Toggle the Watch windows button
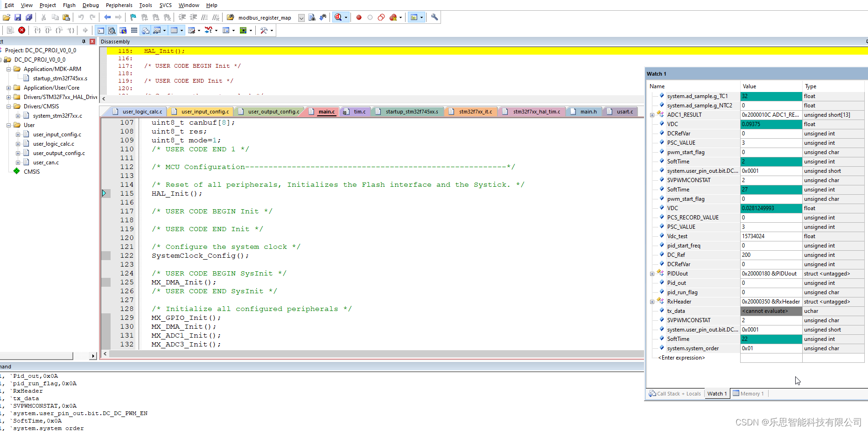 [x=157, y=30]
